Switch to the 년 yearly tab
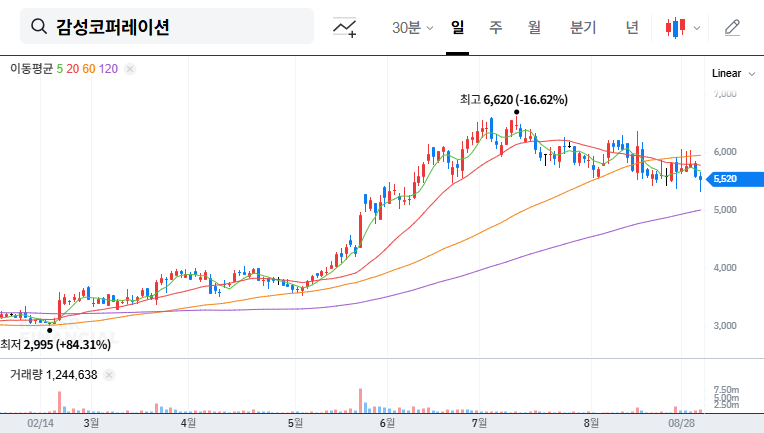Viewport: 764px width, 433px height. click(632, 27)
